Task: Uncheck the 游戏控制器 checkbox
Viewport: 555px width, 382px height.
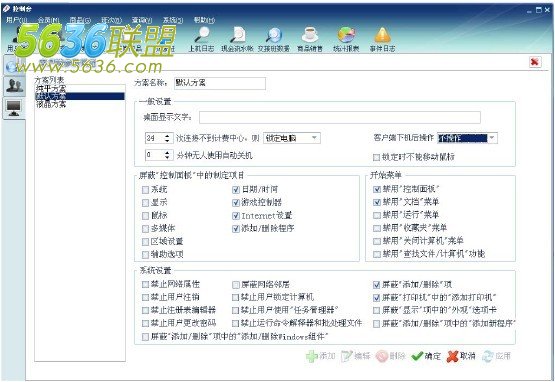Action: (x=236, y=203)
